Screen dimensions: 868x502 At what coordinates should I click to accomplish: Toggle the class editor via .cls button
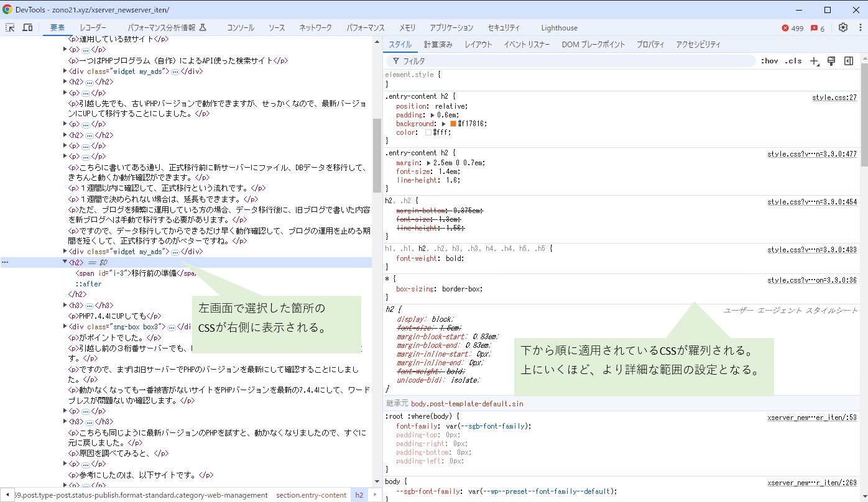coord(793,61)
